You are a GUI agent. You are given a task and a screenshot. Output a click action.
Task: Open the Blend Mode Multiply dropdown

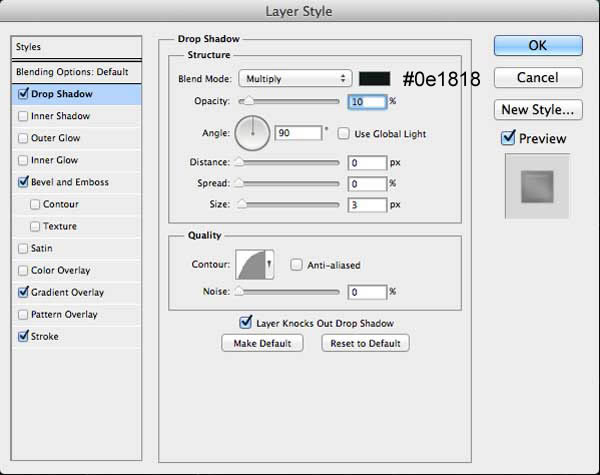295,79
